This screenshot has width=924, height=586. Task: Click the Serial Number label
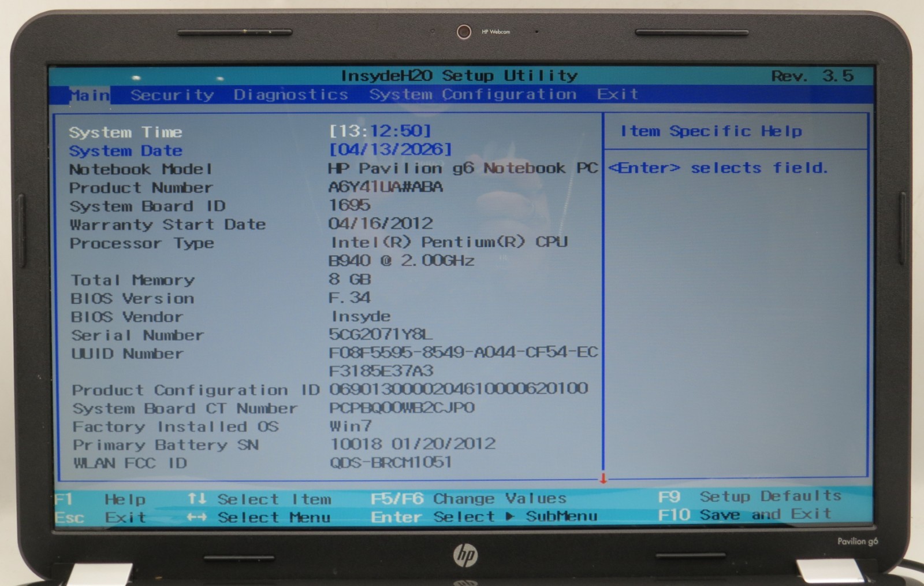(137, 335)
